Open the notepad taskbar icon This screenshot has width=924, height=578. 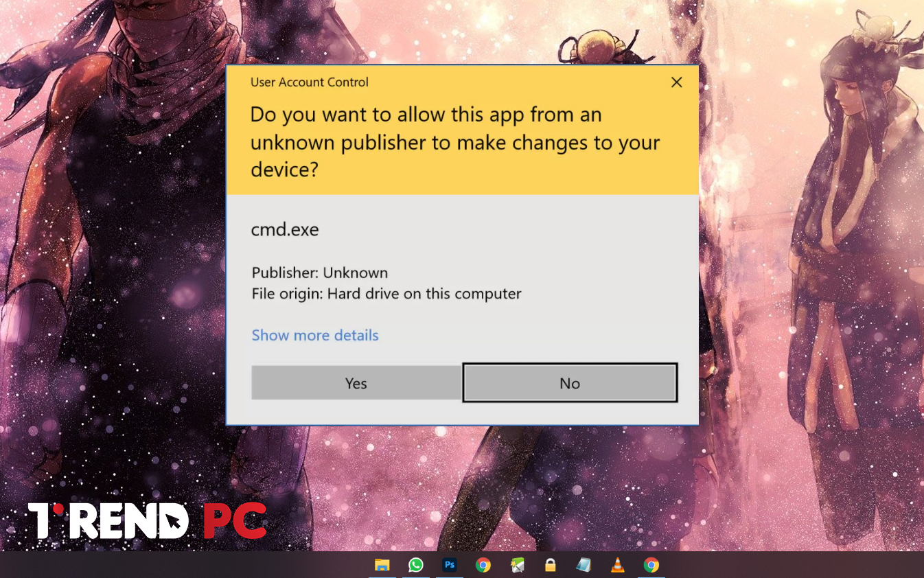click(x=584, y=565)
